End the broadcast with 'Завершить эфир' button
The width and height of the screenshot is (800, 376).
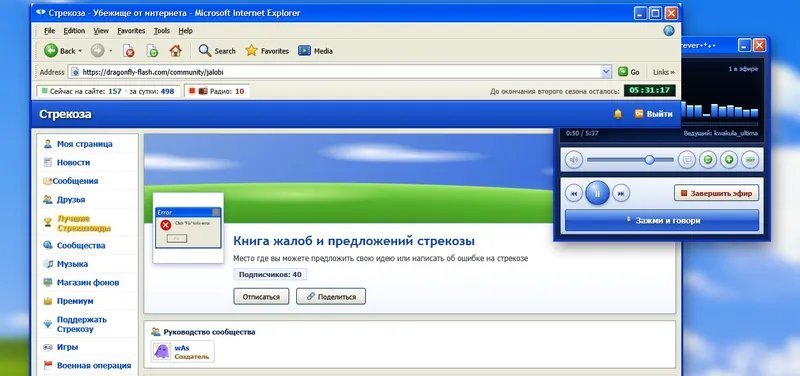tap(716, 193)
